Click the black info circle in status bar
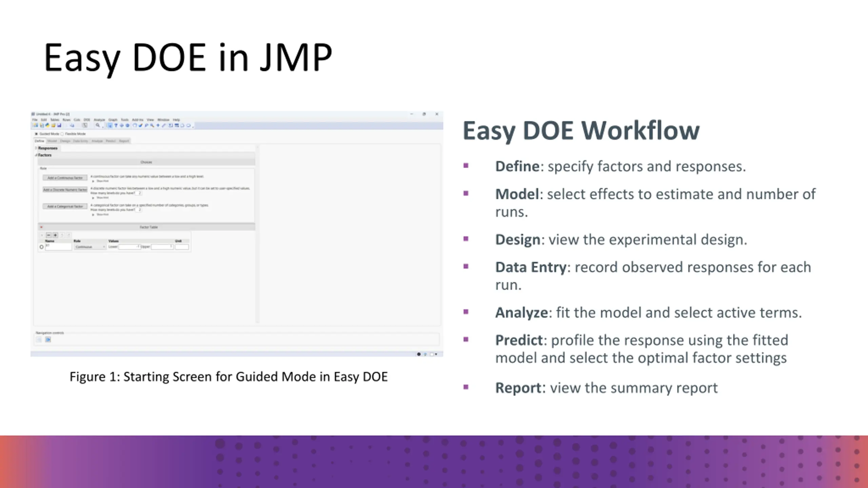 [x=419, y=354]
